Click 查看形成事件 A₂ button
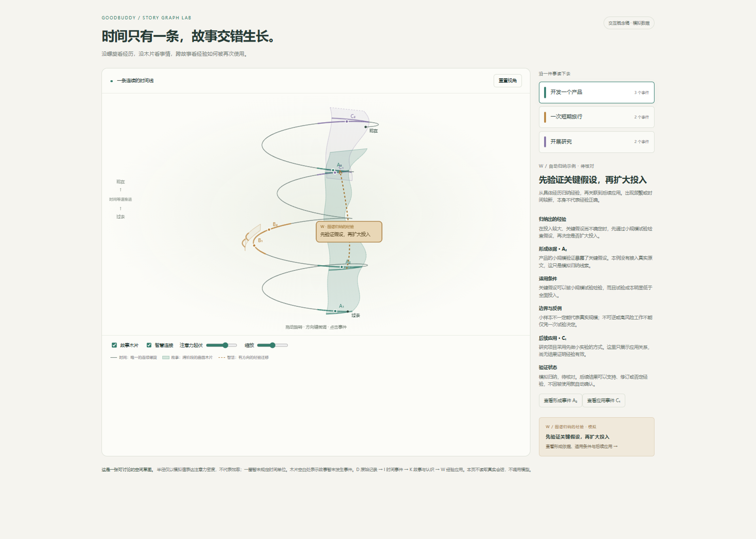 (560, 401)
